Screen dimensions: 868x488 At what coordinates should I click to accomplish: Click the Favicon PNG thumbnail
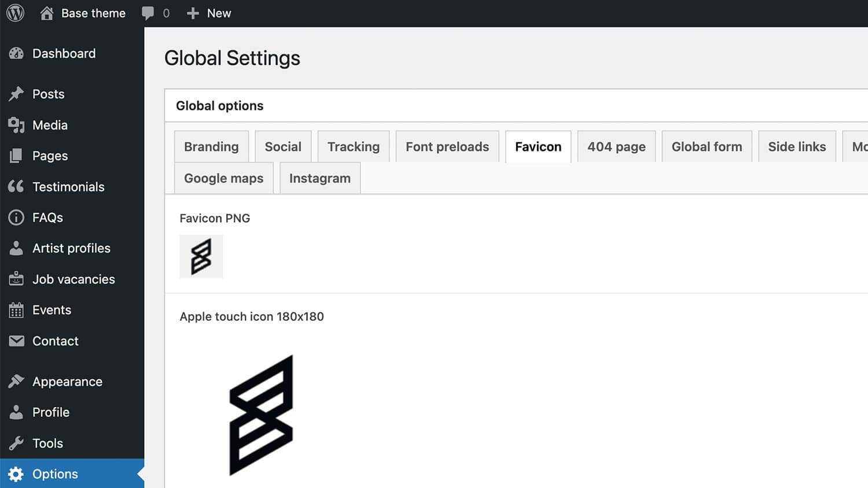pos(201,257)
